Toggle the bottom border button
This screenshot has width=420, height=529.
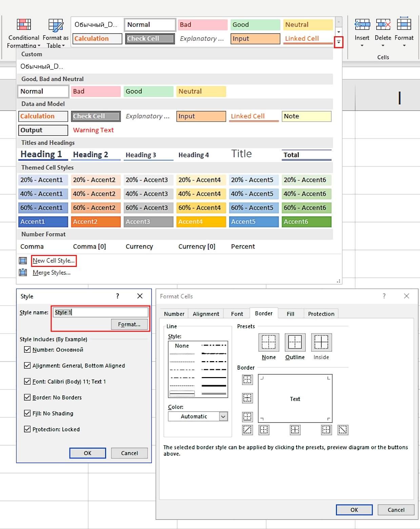247,416
